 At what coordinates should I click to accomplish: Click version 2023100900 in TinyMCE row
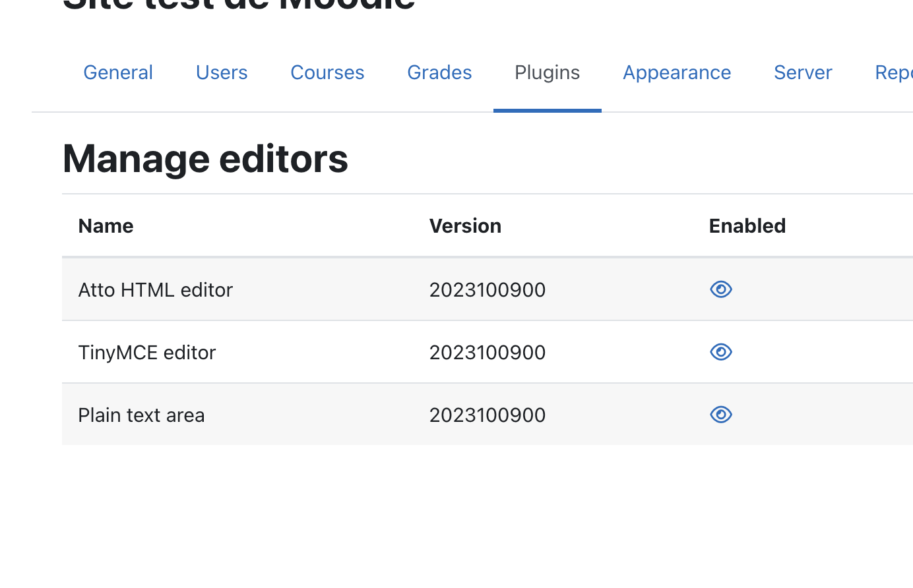coord(488,353)
